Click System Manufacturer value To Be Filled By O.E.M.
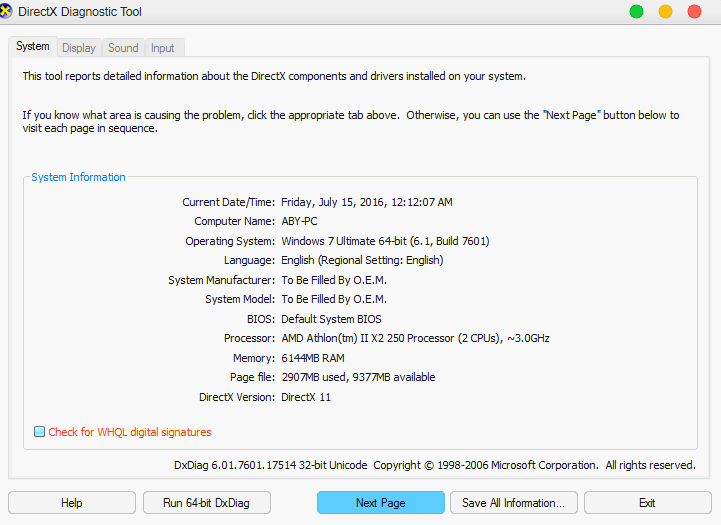The height and width of the screenshot is (525, 721). point(334,280)
